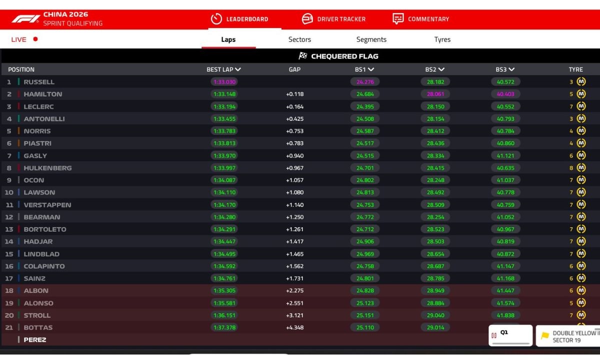Click Verstappen's best lap time

[224, 205]
